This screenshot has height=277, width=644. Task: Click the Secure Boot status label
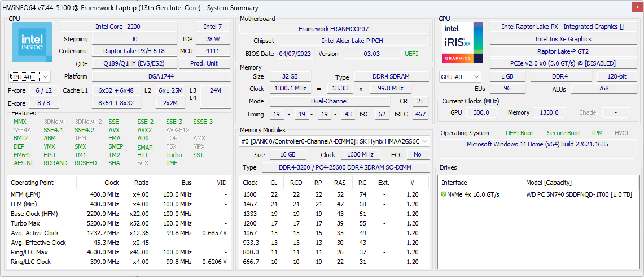(x=563, y=133)
